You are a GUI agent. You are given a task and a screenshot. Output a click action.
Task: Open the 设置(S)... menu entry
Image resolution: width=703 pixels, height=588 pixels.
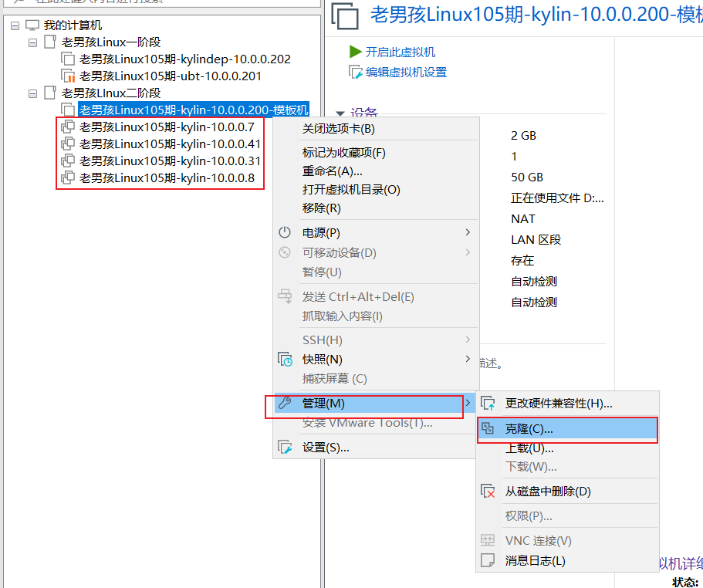pyautogui.click(x=376, y=448)
